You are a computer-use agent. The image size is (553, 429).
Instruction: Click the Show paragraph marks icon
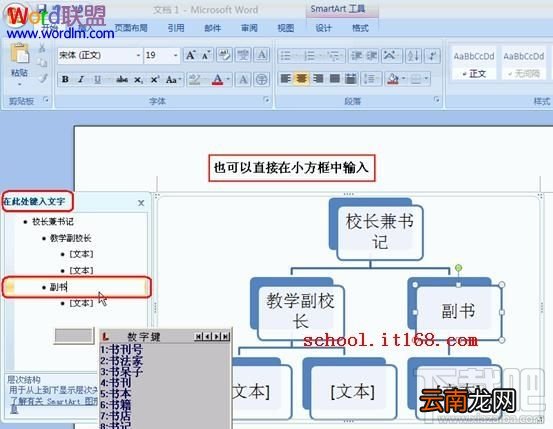click(x=433, y=56)
